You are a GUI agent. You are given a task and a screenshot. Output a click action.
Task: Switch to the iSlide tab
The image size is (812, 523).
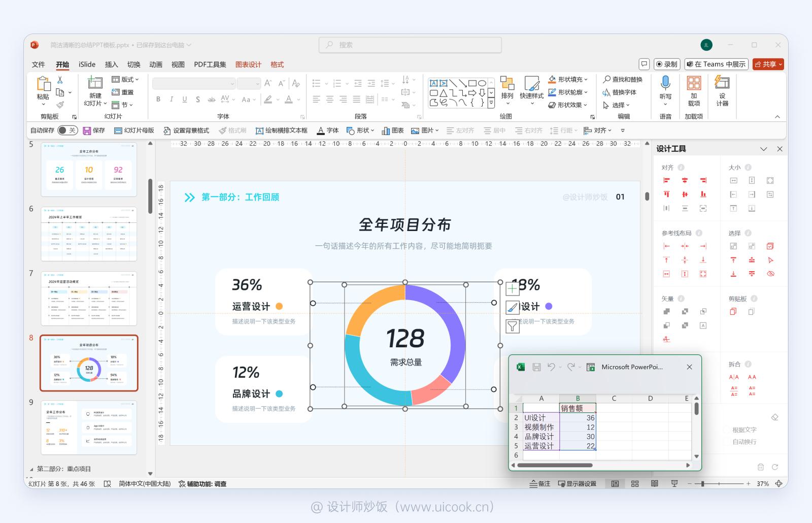[87, 64]
